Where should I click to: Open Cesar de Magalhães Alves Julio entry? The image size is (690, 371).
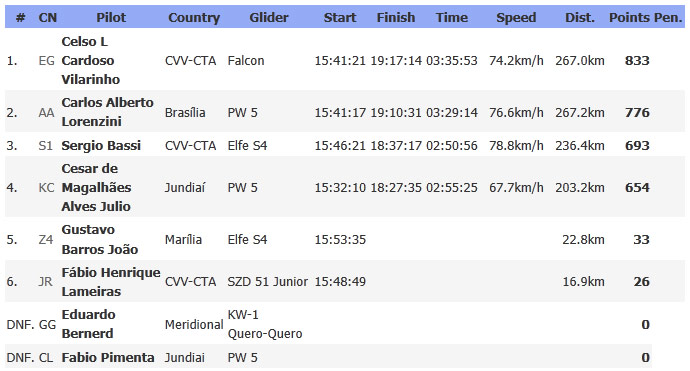96,187
